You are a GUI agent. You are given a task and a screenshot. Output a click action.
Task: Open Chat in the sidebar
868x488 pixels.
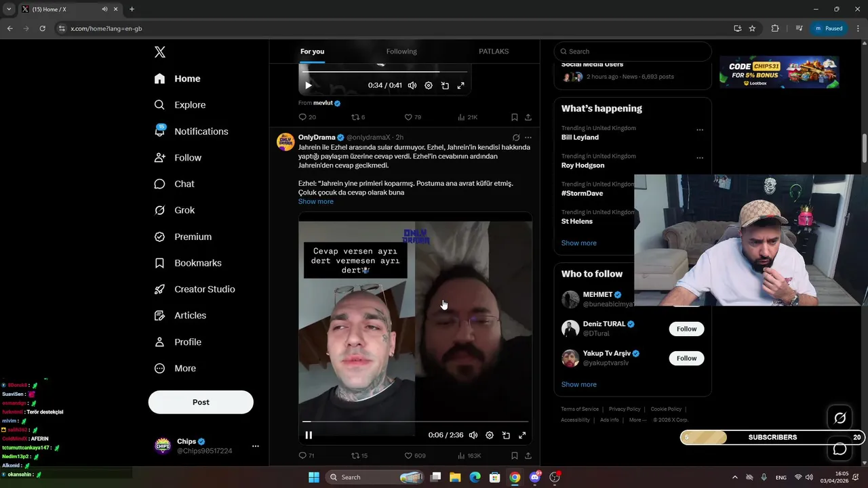click(x=174, y=184)
